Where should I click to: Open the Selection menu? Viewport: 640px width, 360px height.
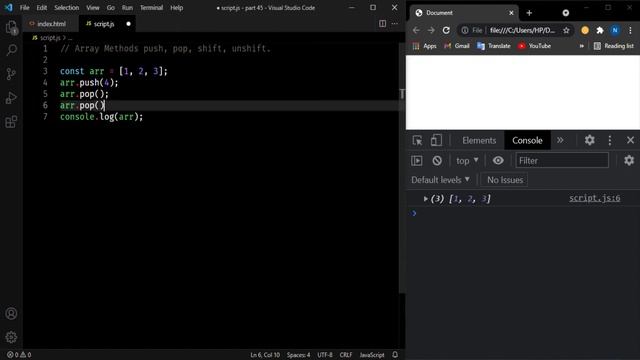(x=67, y=8)
